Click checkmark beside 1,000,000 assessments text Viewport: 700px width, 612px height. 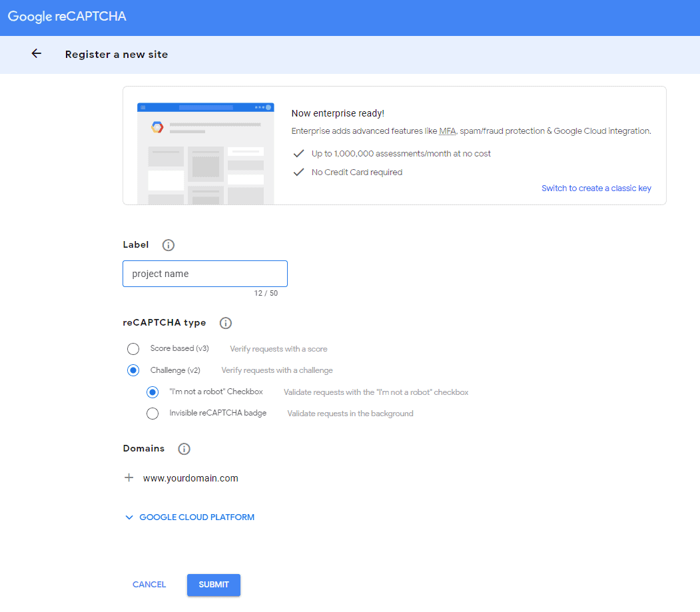coord(298,154)
